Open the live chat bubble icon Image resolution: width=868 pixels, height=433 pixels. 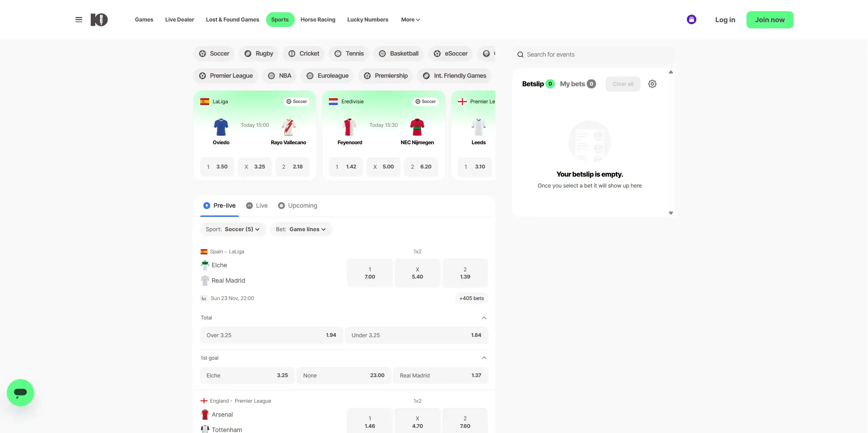pyautogui.click(x=20, y=392)
